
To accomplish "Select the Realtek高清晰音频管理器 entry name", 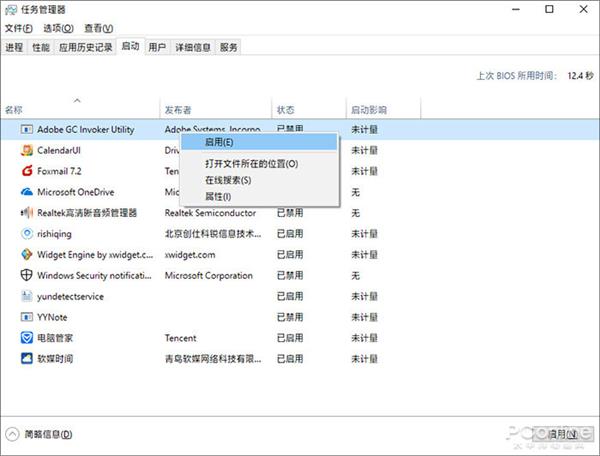I will pos(87,213).
